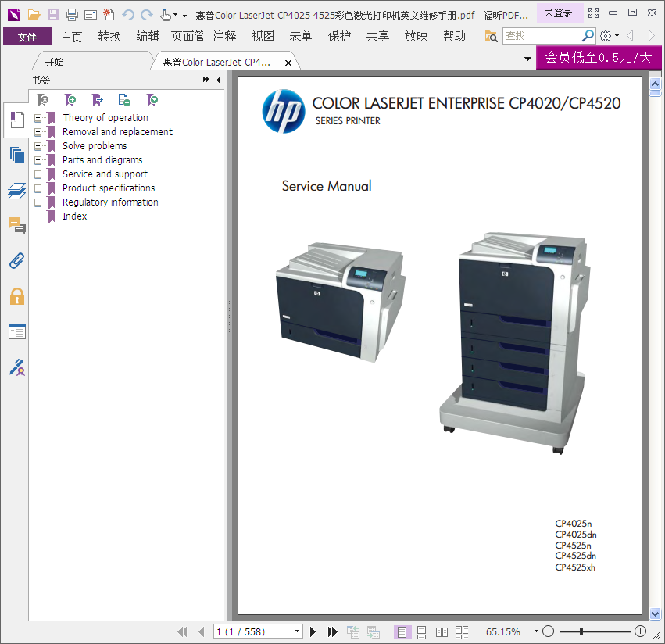Open the Comments side panel
Viewport: 665px width, 644px height.
pos(17,225)
